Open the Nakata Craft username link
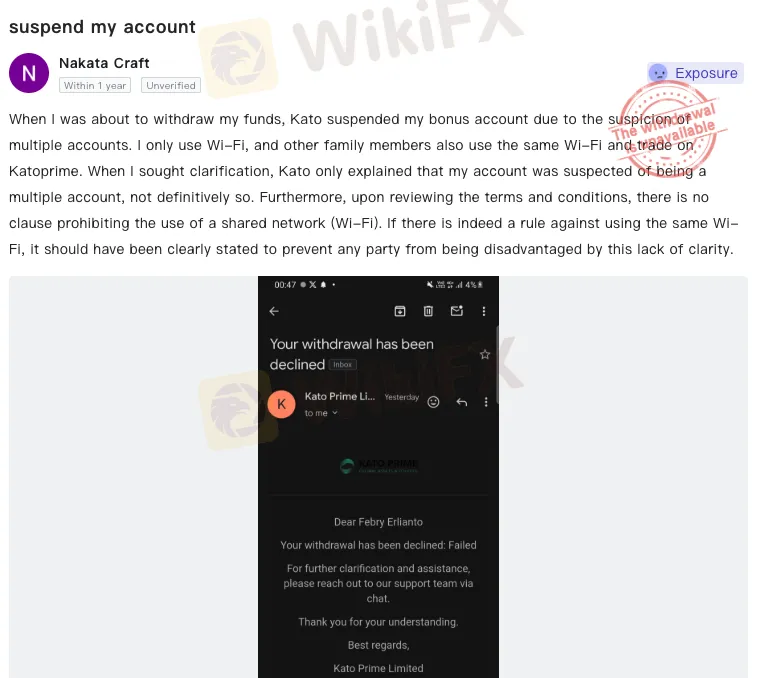Viewport: 758px width, 678px height. (104, 63)
